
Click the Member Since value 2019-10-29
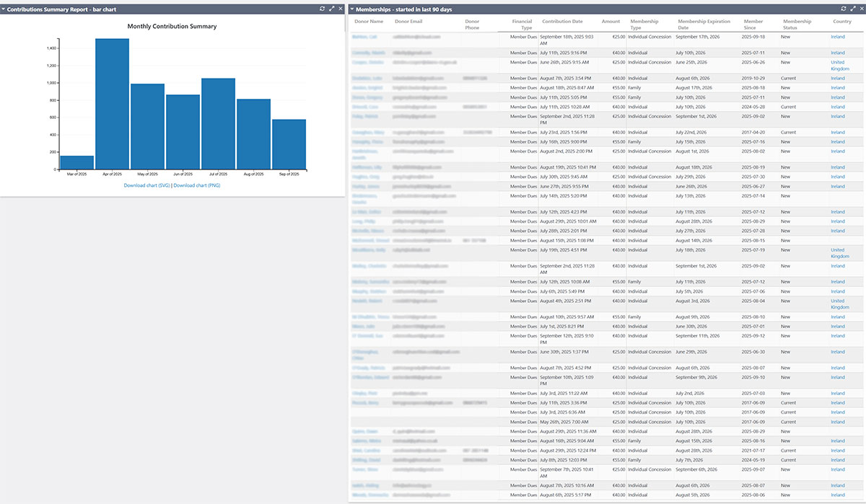point(753,78)
